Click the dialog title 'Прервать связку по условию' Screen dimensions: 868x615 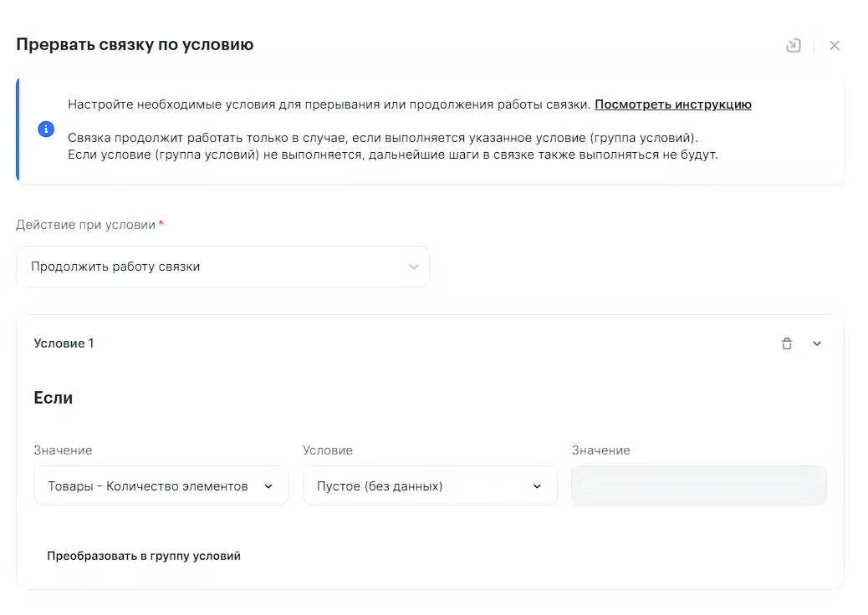coord(135,45)
